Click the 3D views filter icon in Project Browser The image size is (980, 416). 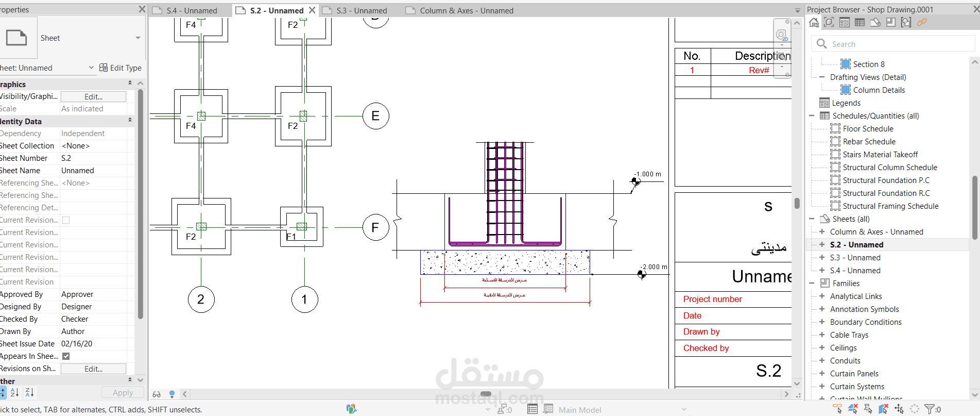tap(829, 22)
